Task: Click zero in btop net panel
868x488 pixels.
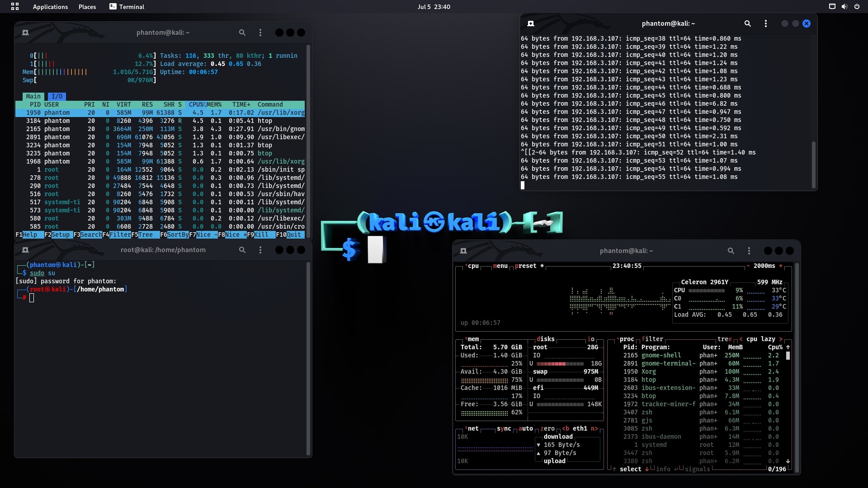Action: pyautogui.click(x=547, y=428)
